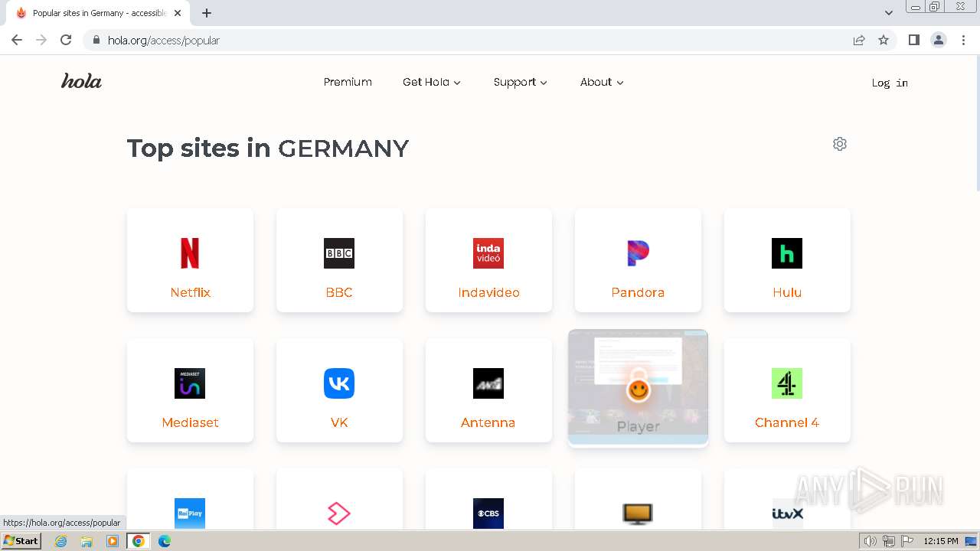Open Microsoft Edge from the taskbar
This screenshot has width=980, height=551.
pyautogui.click(x=165, y=541)
